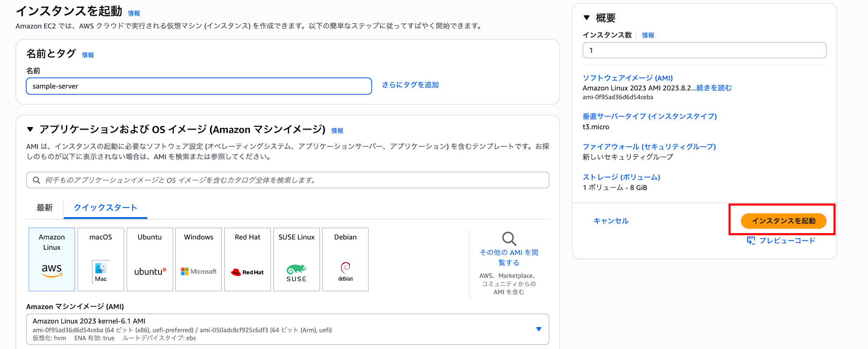Switch to the クイックスタート tab

coord(105,208)
